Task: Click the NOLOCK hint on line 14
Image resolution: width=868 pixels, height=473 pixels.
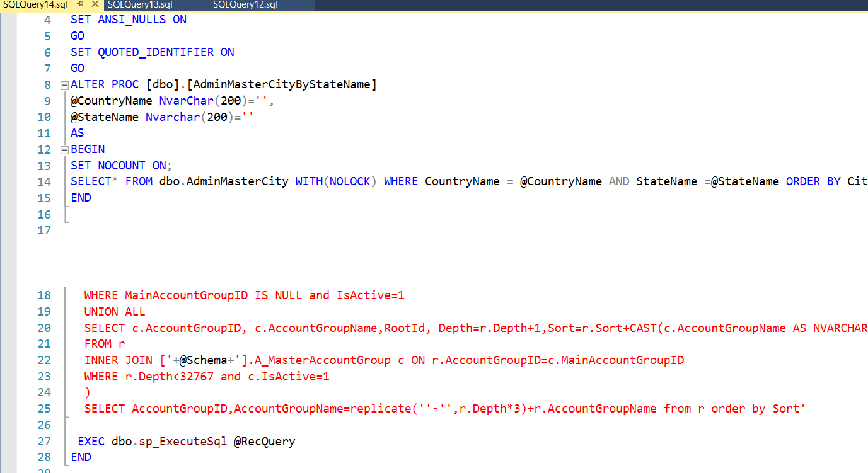Action: tap(350, 181)
